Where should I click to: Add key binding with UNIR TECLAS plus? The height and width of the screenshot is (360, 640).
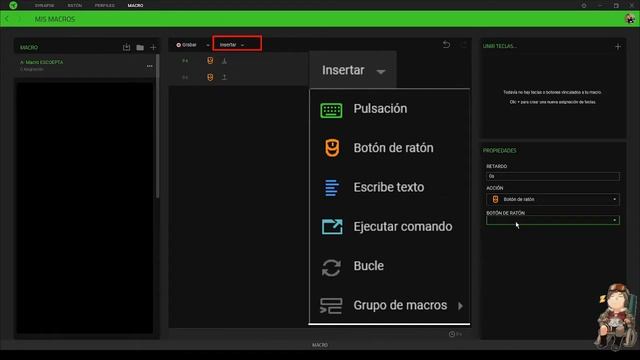coord(618,47)
